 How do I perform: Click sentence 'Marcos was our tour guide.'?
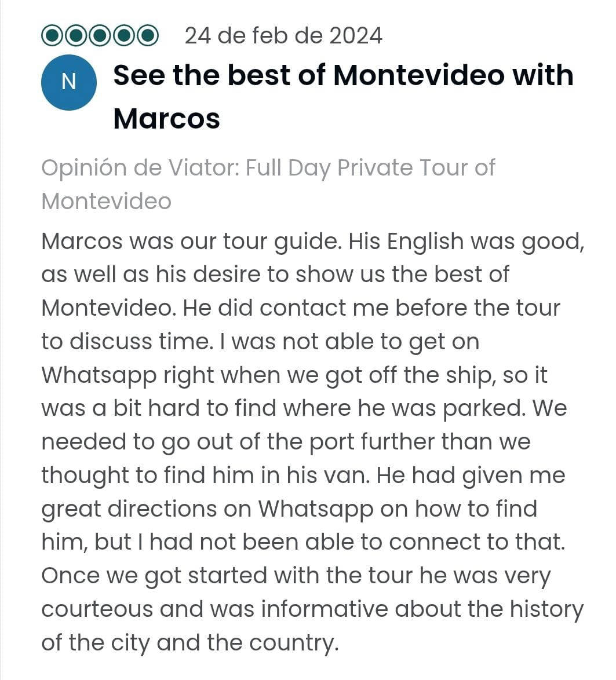tap(190, 242)
